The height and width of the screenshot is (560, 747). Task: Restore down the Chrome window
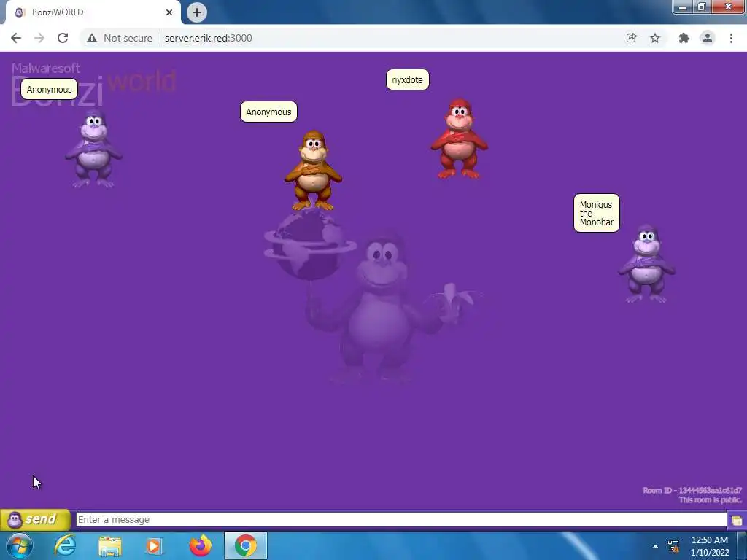click(x=702, y=7)
